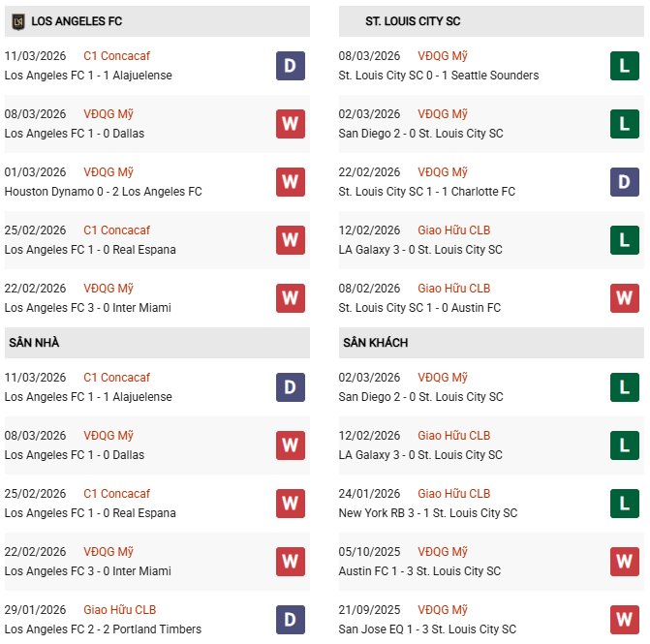Select the ST. LOUIS CITY SC section header

click(x=413, y=20)
